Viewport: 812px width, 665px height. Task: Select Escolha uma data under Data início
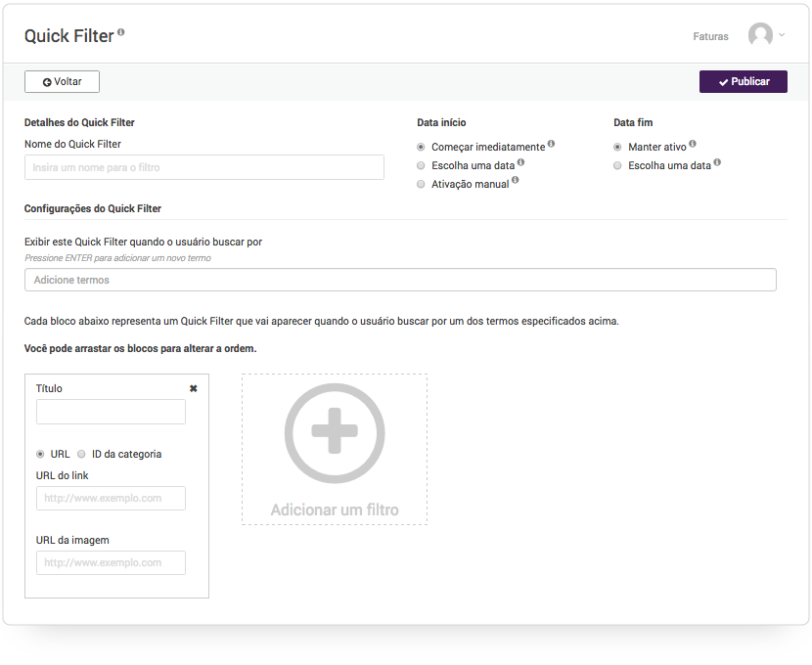pos(421,165)
